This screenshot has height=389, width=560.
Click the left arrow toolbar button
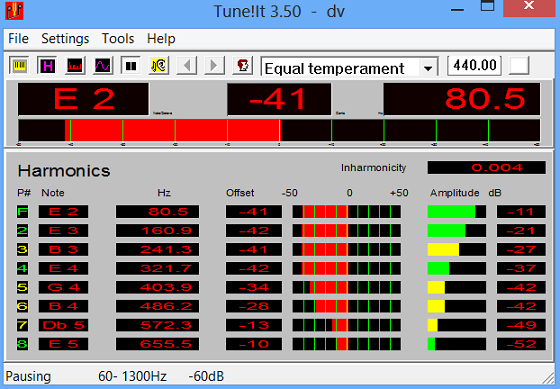pyautogui.click(x=186, y=66)
